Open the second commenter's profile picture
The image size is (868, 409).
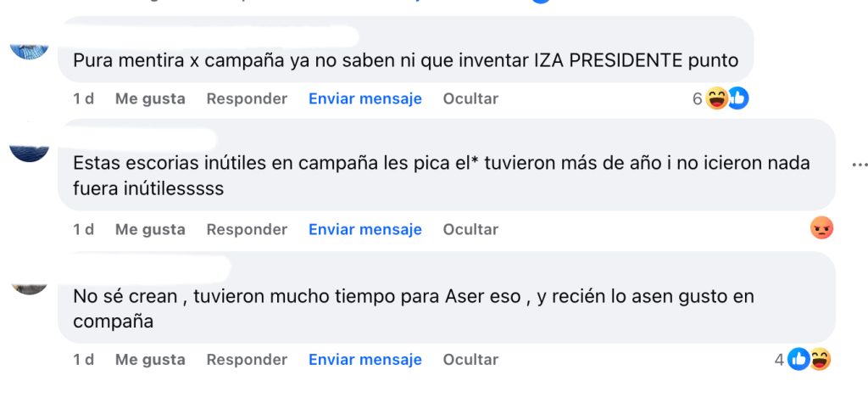point(30,154)
